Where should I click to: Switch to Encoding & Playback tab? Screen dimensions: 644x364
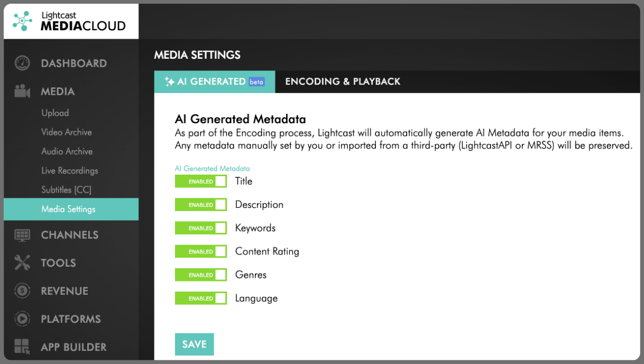[343, 81]
